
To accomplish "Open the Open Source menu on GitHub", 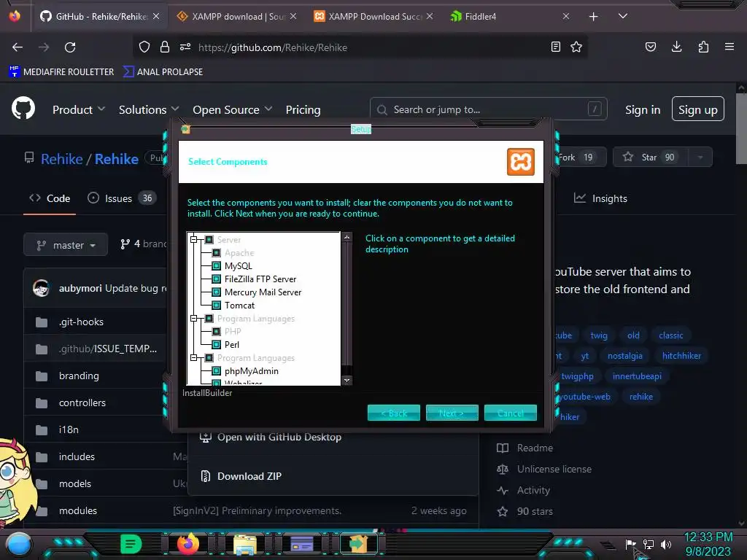I will [x=233, y=109].
